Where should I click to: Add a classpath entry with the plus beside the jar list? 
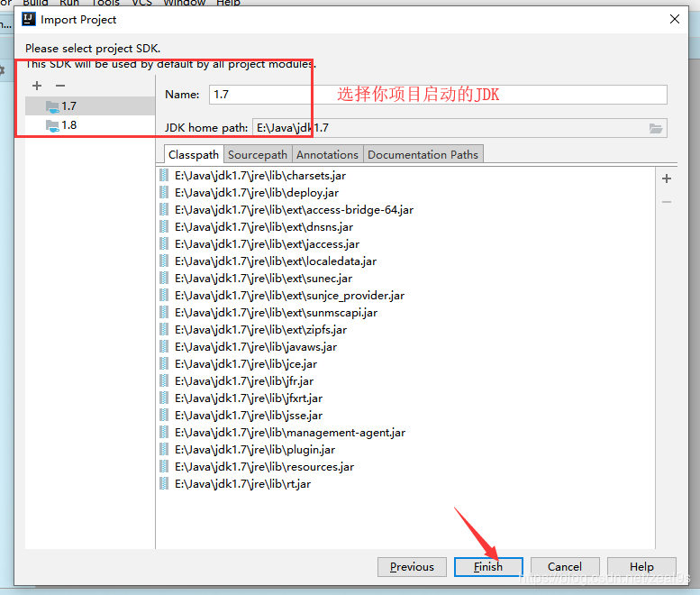(667, 178)
